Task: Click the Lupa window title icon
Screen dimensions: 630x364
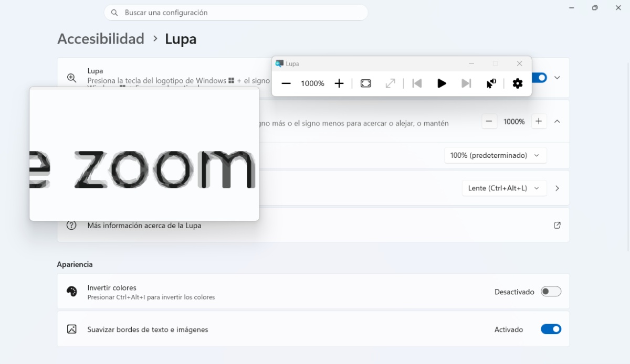Action: [279, 63]
